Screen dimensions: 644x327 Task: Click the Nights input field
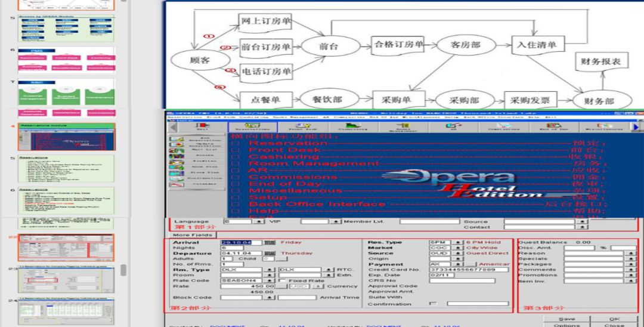[x=232, y=248]
